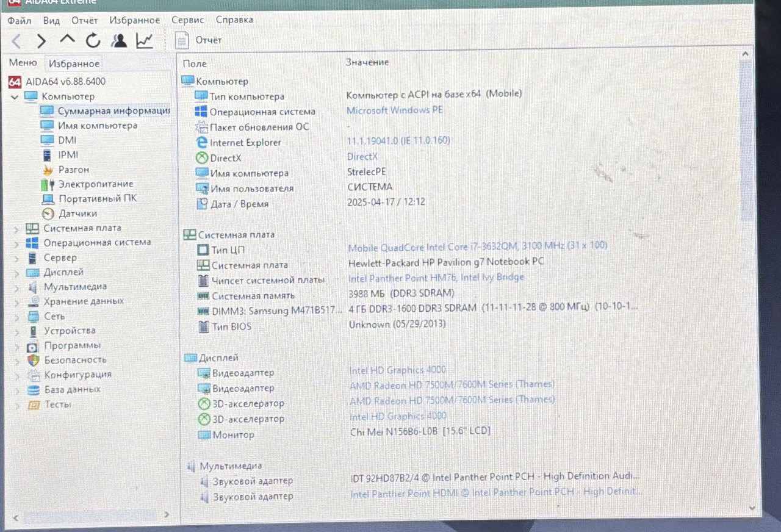Viewport: 781px width, 532px height.
Task: Open the graph chart icon in toolbar
Action: (x=145, y=41)
